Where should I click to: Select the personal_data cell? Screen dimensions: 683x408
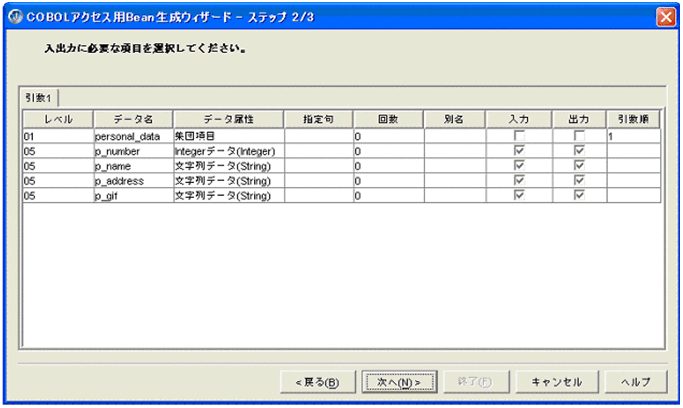[x=133, y=136]
